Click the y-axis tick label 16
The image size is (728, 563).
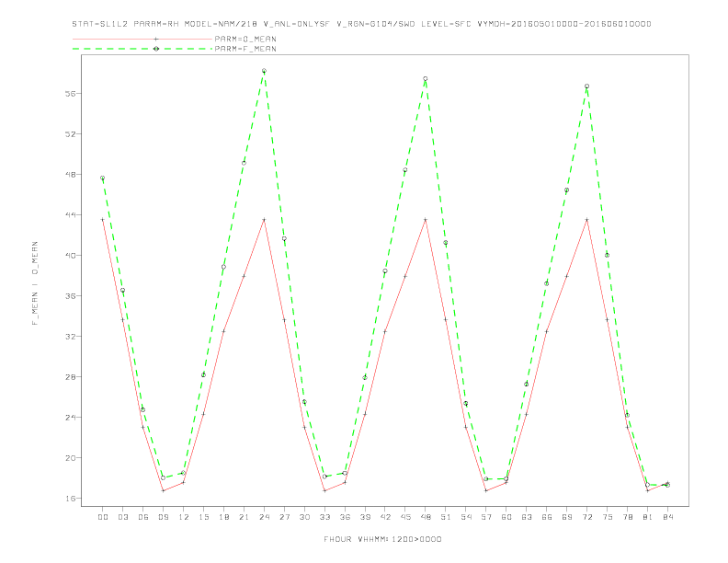point(71,499)
